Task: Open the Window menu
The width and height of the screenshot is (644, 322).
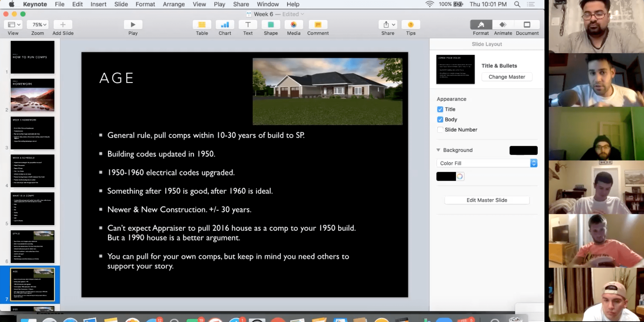Action: click(268, 4)
